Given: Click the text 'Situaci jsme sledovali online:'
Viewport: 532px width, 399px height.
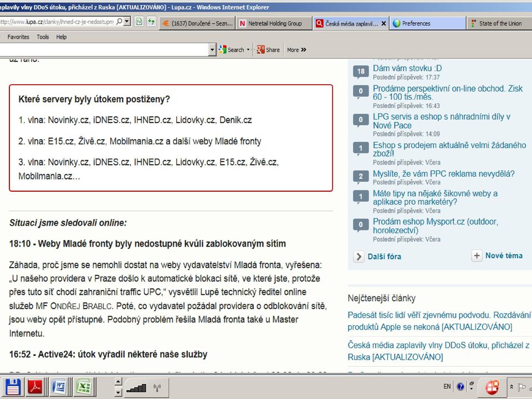Looking at the screenshot, I should pos(68,223).
